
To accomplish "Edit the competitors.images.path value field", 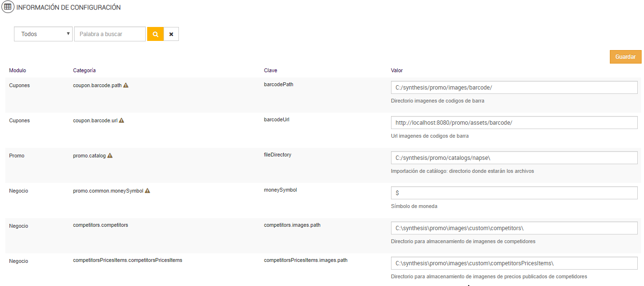I will point(514,228).
